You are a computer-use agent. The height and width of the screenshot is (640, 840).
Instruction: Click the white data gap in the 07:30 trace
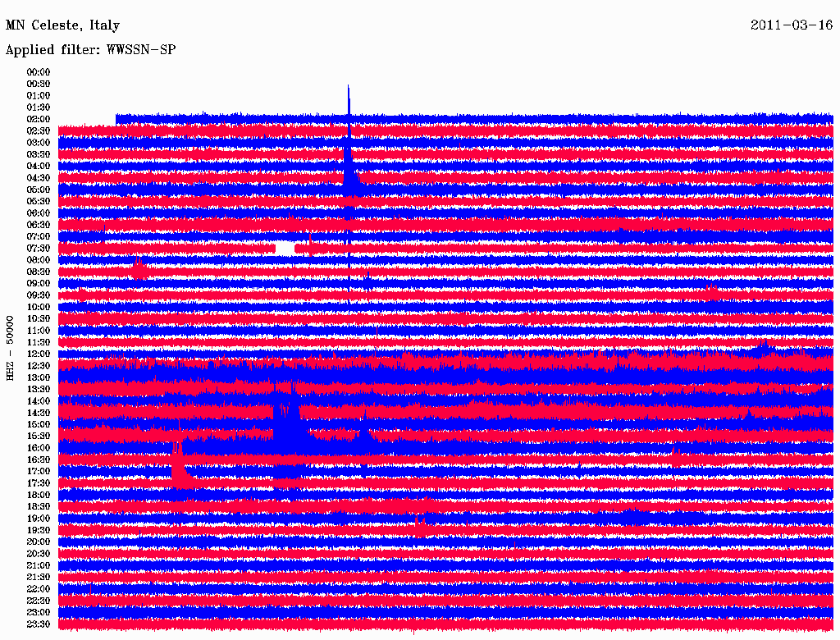(x=285, y=249)
